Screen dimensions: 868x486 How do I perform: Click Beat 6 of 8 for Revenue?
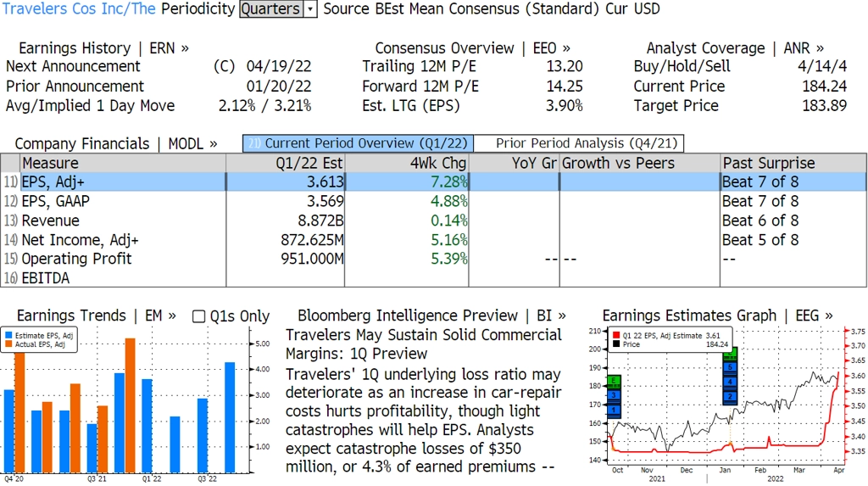click(x=760, y=221)
